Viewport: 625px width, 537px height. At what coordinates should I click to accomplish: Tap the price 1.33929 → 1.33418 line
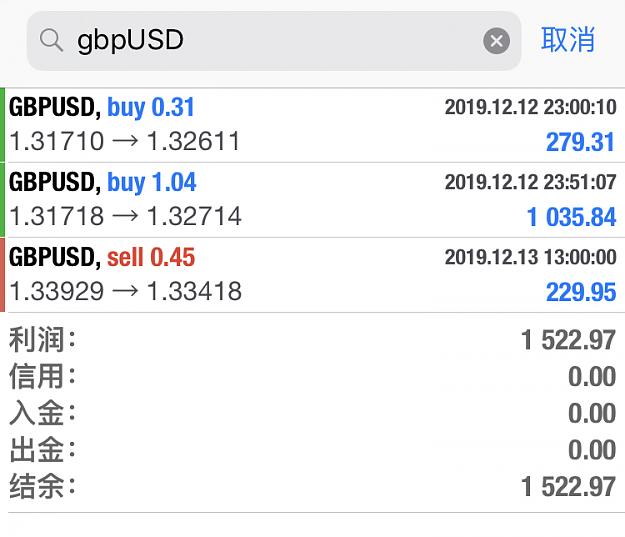click(x=125, y=291)
